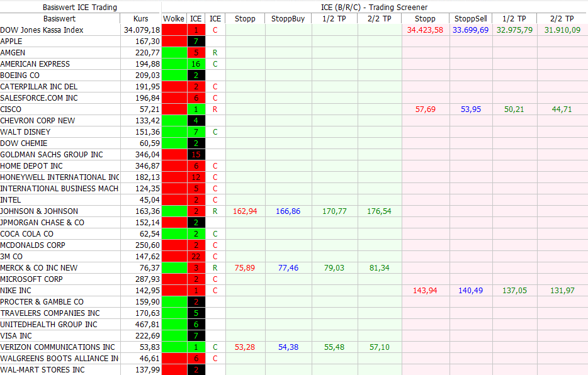The width and height of the screenshot is (588, 375).
Task: Click the R signal in the CISCO row
Action: tap(215, 109)
